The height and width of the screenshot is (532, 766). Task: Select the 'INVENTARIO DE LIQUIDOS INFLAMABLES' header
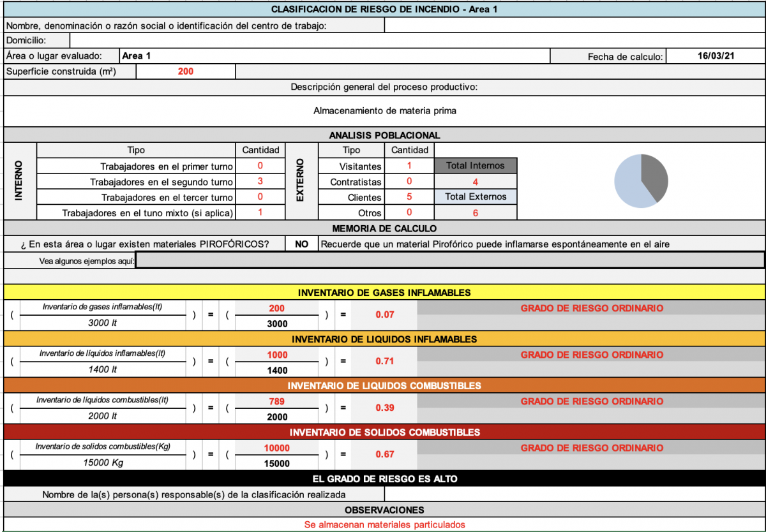(384, 339)
